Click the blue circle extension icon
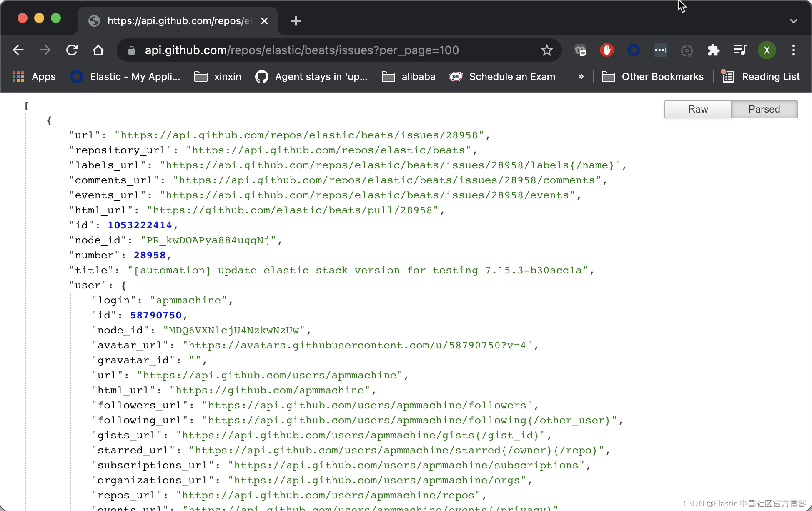812x511 pixels. pos(634,50)
